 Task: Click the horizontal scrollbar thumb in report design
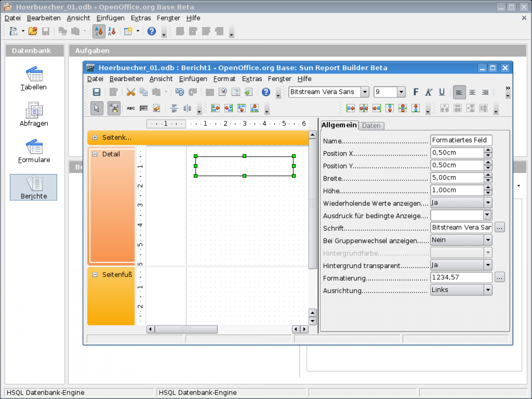(x=186, y=329)
